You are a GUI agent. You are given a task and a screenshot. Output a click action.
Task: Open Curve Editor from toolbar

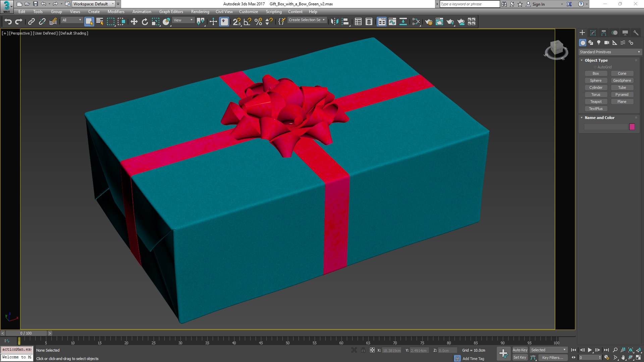392,22
